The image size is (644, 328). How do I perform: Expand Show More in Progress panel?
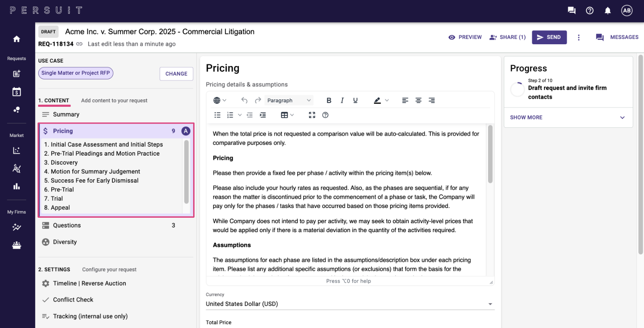point(568,117)
